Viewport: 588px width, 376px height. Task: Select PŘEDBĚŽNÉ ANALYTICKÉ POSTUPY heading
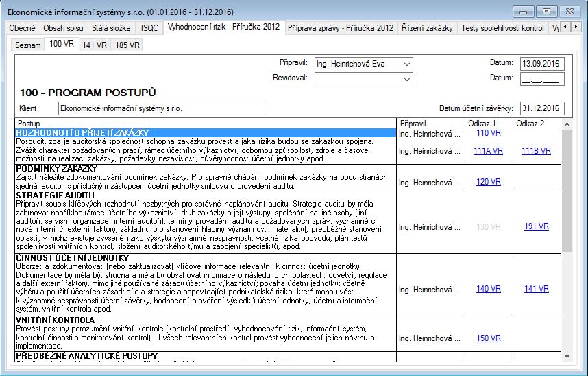tap(86, 355)
